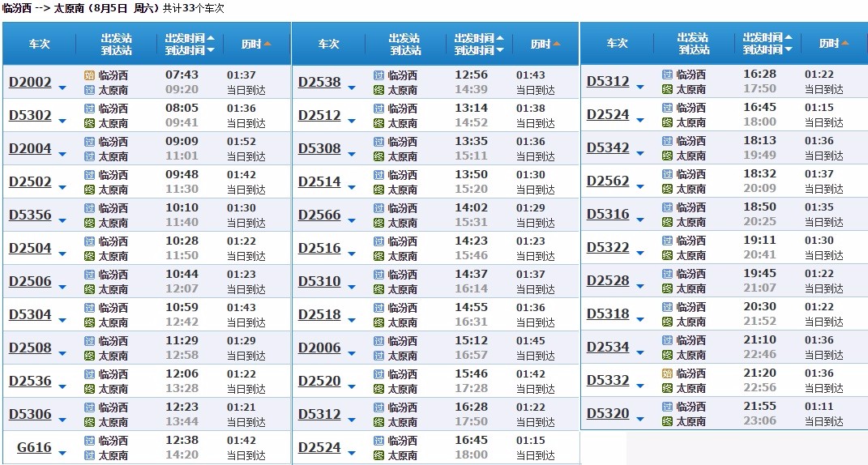Open train D2004 details link
Viewport: 868px width, 465px height.
(x=30, y=148)
